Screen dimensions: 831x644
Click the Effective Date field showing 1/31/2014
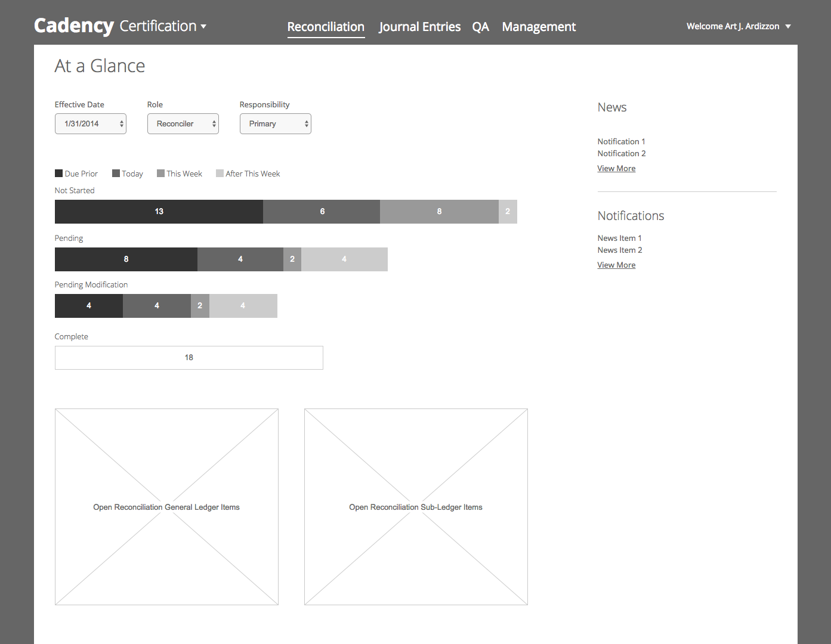90,123
